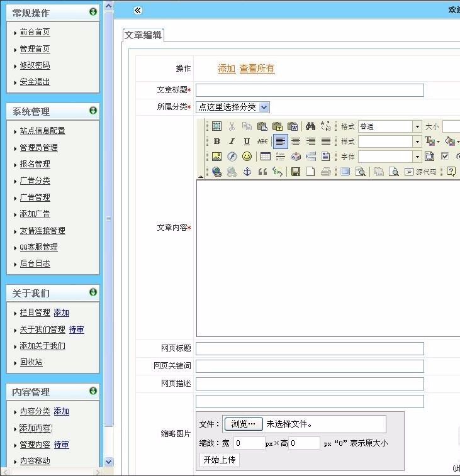The width and height of the screenshot is (460, 476).
Task: Justify the paragraph text
Action: tap(326, 141)
